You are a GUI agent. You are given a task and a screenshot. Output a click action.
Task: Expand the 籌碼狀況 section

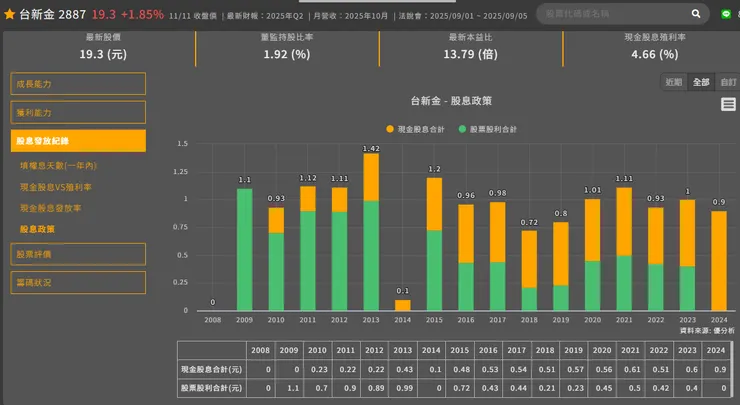click(x=78, y=282)
